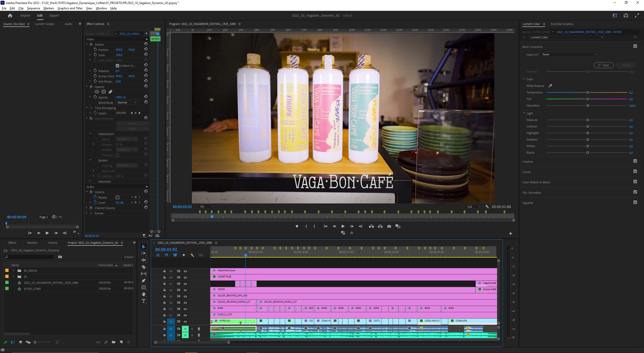The image size is (644, 353).
Task: Click the Auto button in Lumetri
Action: tap(603, 65)
